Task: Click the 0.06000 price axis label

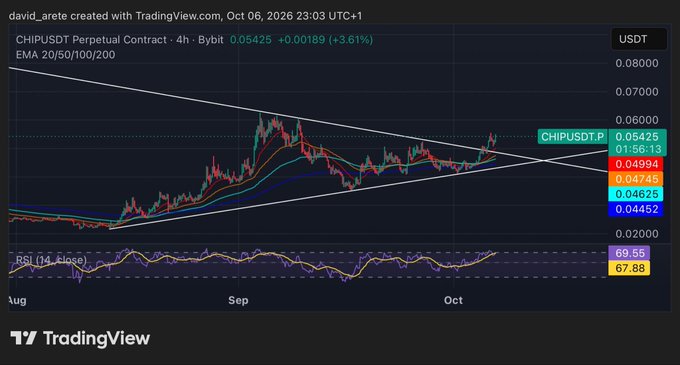Action: 637,120
